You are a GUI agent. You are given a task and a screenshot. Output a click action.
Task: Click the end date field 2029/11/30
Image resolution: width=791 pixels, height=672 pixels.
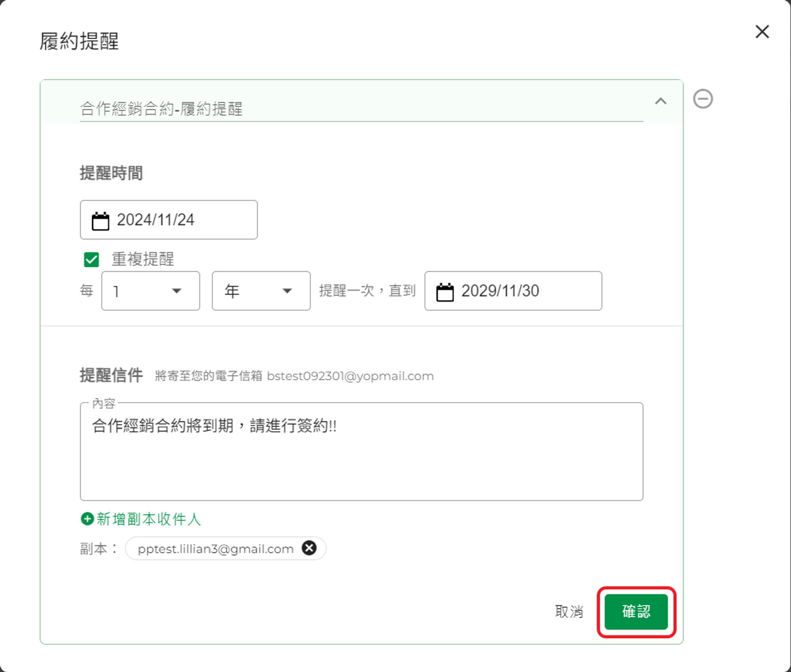[x=513, y=291]
